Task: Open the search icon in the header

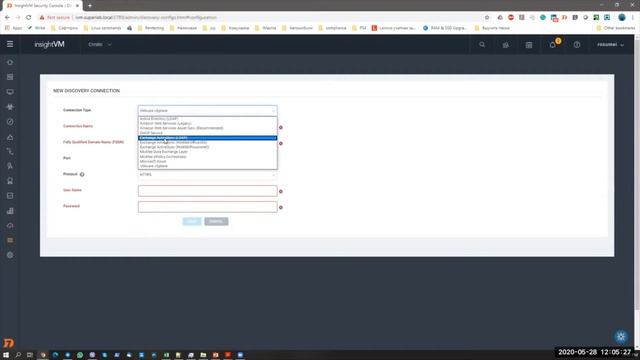Action: coord(482,44)
